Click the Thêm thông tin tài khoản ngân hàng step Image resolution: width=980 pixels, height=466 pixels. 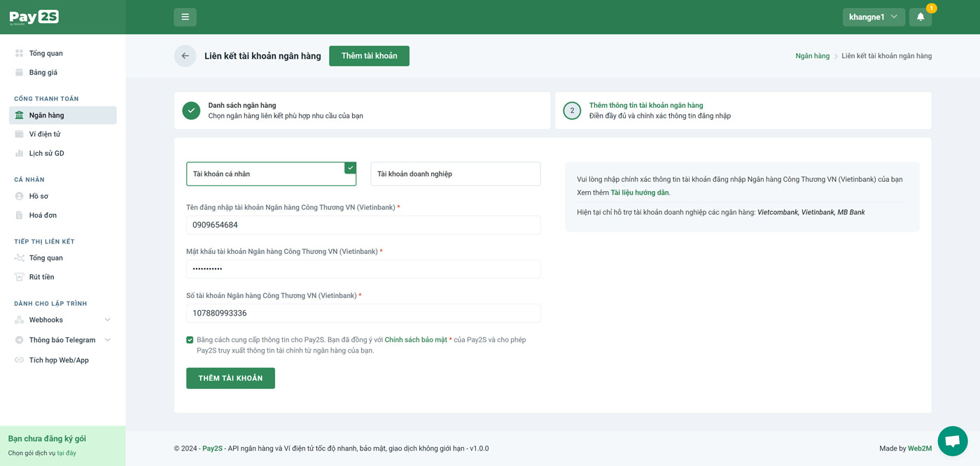click(x=646, y=106)
